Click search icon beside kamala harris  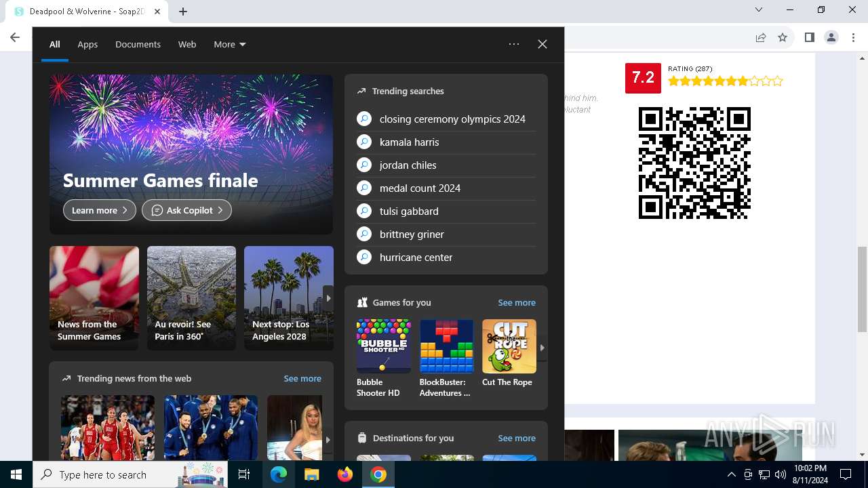click(x=364, y=142)
